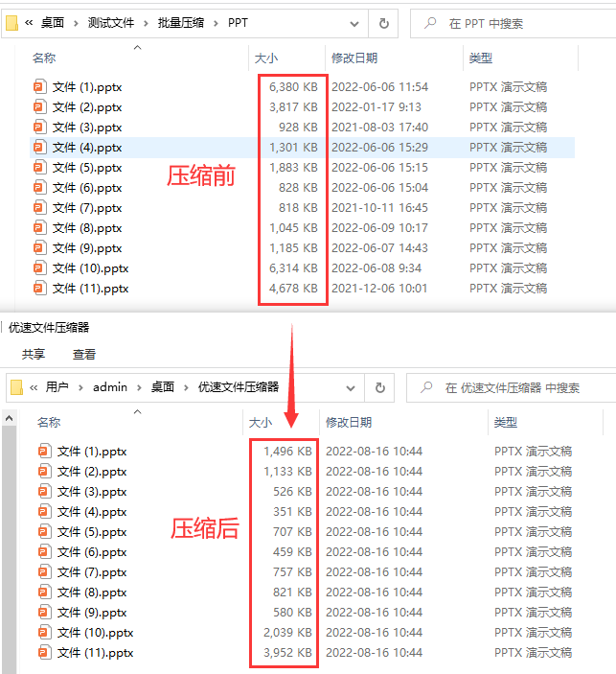Sort by 名称 column in PPT window
Viewport: 616px width, 674px height.
coord(44,58)
